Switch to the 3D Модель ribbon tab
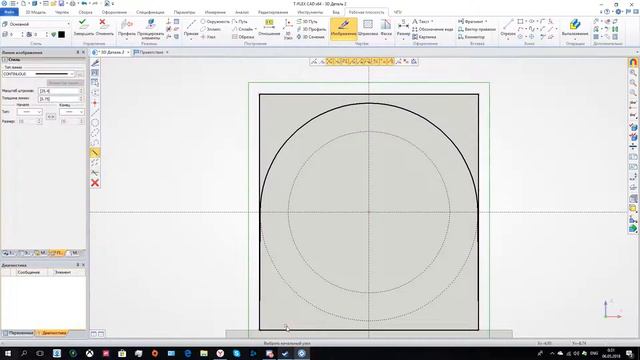 pyautogui.click(x=36, y=12)
